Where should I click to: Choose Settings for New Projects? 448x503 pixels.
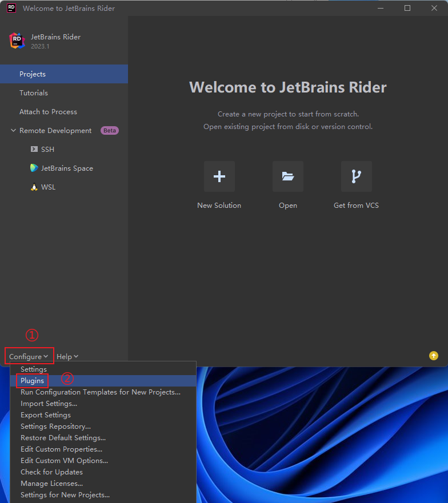coord(103,495)
